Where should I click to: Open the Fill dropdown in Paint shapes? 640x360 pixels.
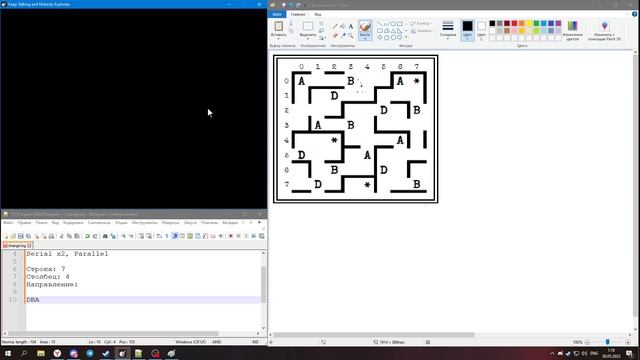422,31
